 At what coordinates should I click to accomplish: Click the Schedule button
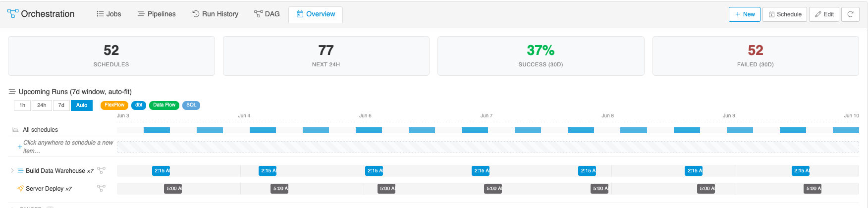785,14
